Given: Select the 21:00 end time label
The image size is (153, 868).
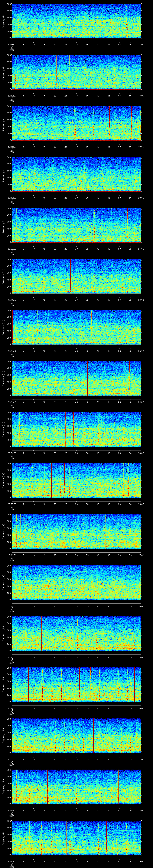Looking at the screenshot, I should point(141,248).
